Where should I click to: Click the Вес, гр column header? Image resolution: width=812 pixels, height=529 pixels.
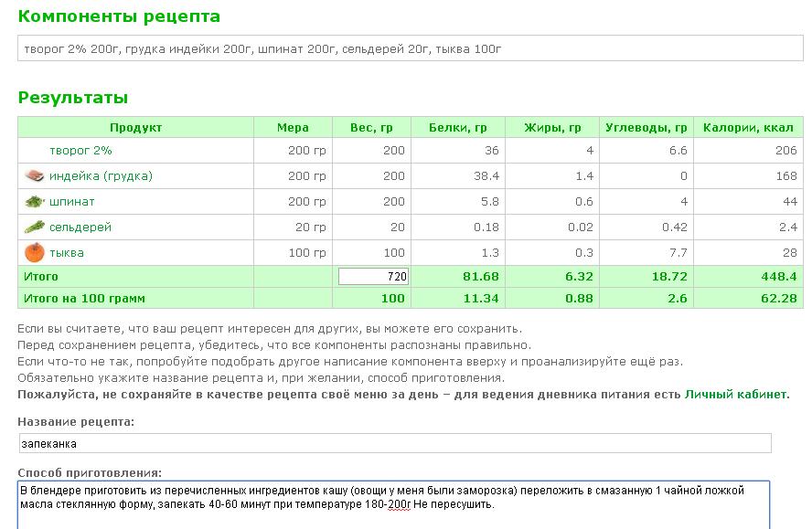click(371, 127)
